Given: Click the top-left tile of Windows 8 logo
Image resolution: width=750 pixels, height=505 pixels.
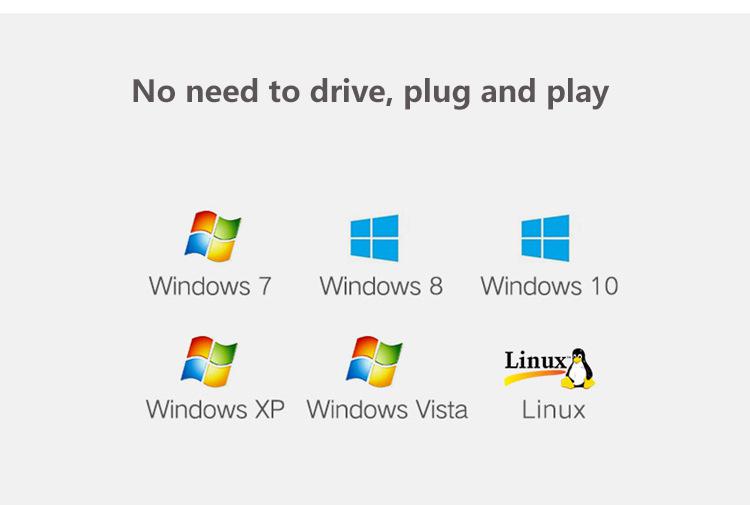Looking at the screenshot, I should pos(362,228).
